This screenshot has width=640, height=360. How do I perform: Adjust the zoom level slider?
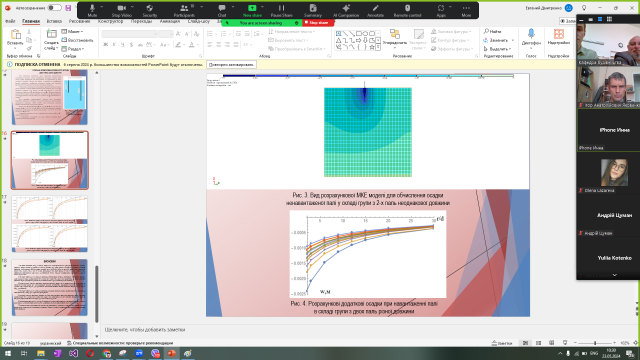pos(595,343)
